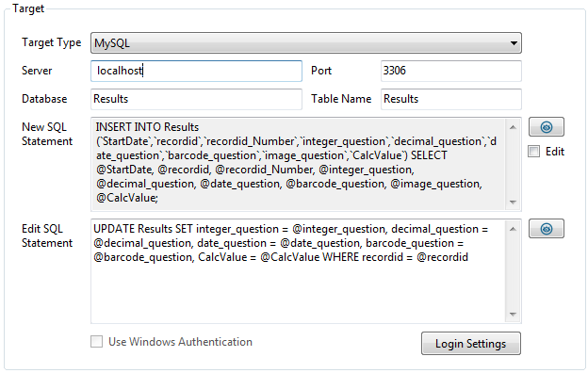This screenshot has height=373, width=588.
Task: Click the Edit SQL Statement label
Action: [x=47, y=235]
